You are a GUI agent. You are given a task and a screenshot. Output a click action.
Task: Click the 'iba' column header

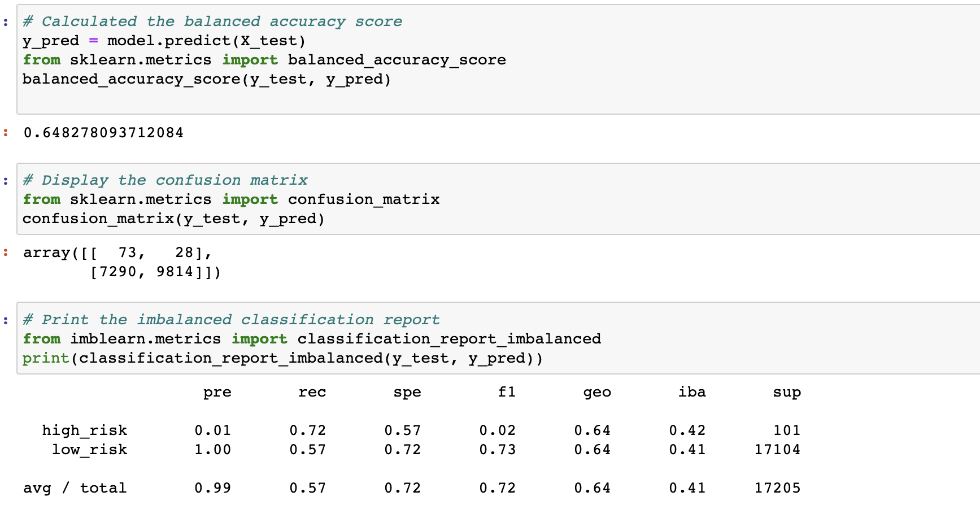tap(692, 392)
